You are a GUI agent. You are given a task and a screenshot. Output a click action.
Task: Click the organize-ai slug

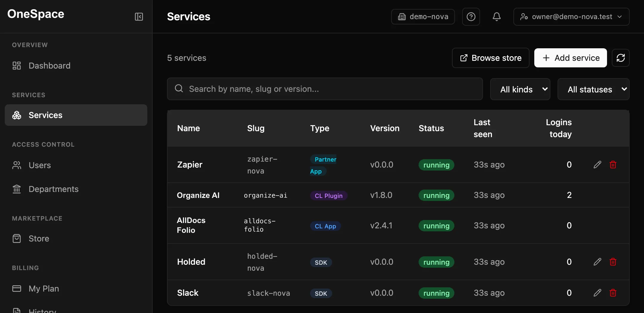tap(265, 195)
